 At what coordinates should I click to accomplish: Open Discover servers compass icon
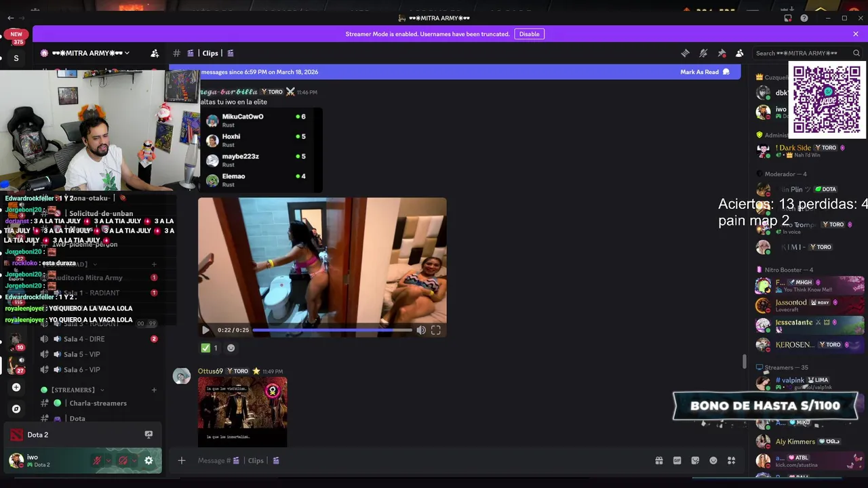[16, 409]
